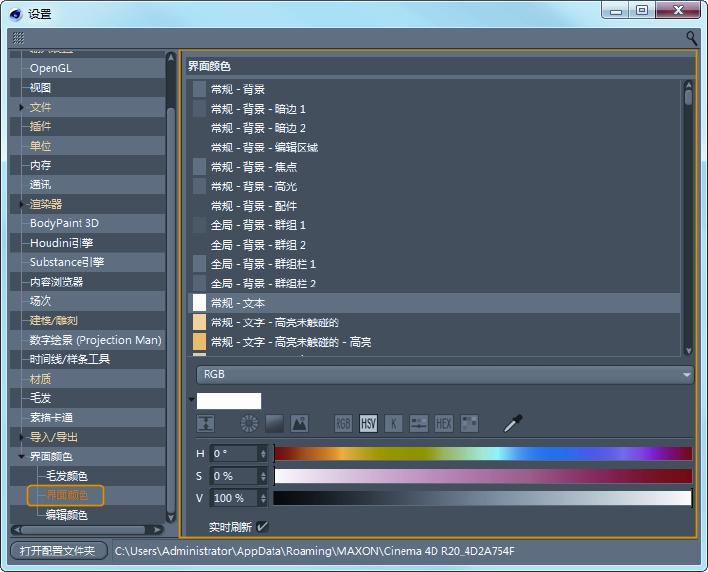Viewport: 708px width, 572px height.
Task: Select 常规 - 文本 in the color list
Action: [238, 303]
